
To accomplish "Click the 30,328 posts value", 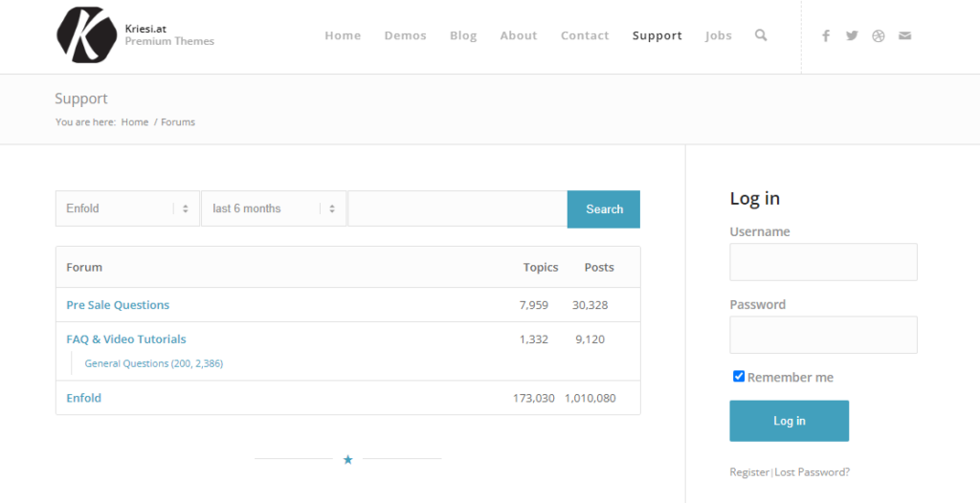I will coord(590,305).
